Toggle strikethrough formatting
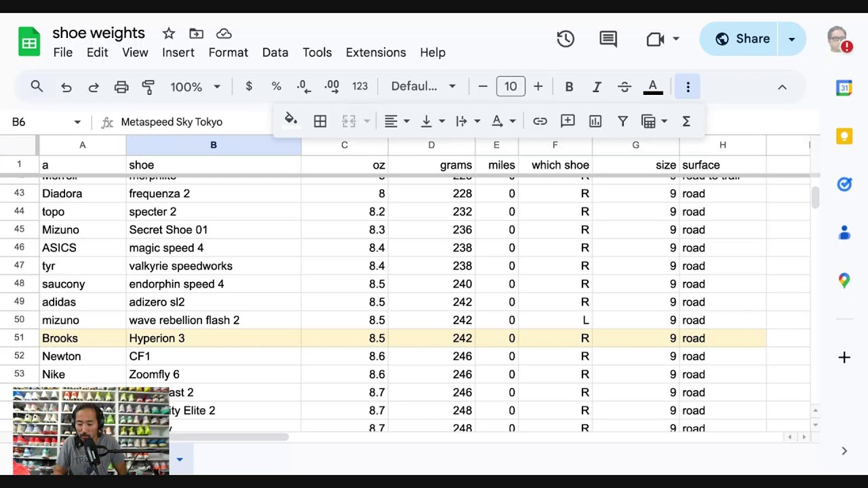 tap(625, 87)
